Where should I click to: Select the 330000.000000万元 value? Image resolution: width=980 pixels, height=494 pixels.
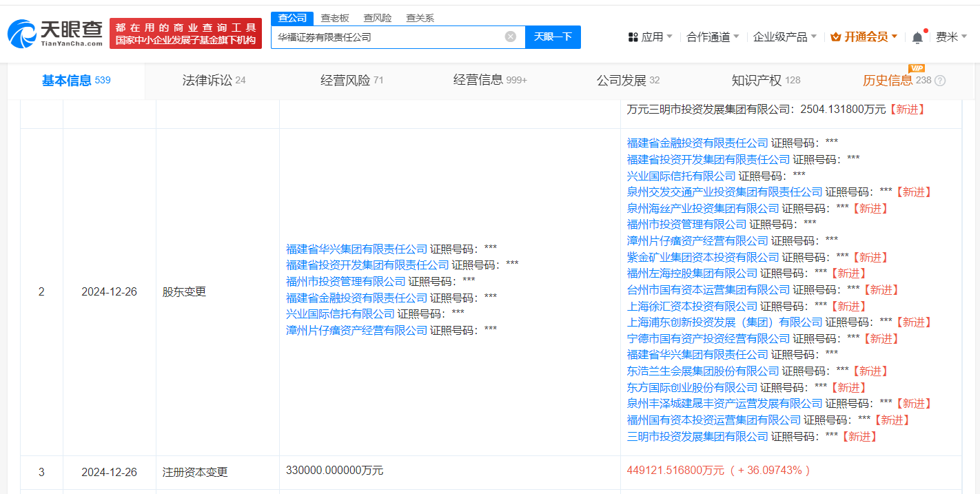point(334,470)
